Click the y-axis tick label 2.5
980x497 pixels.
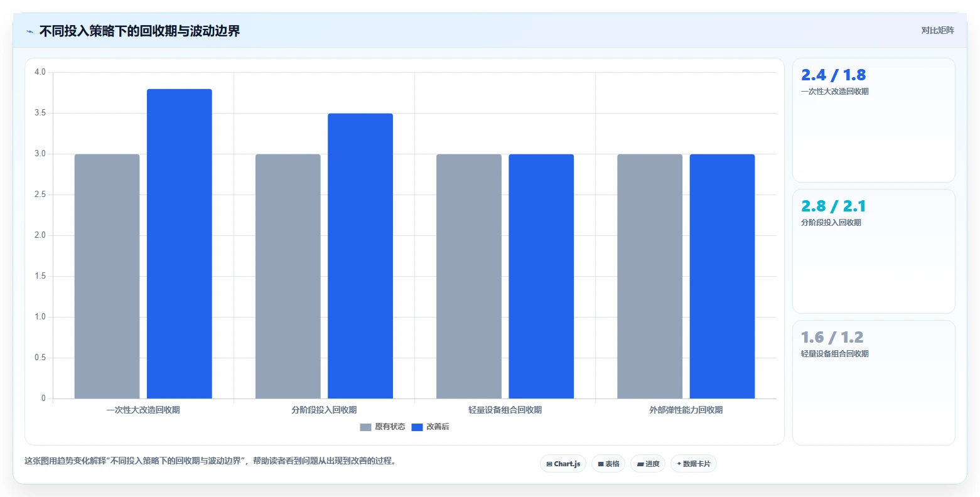40,195
